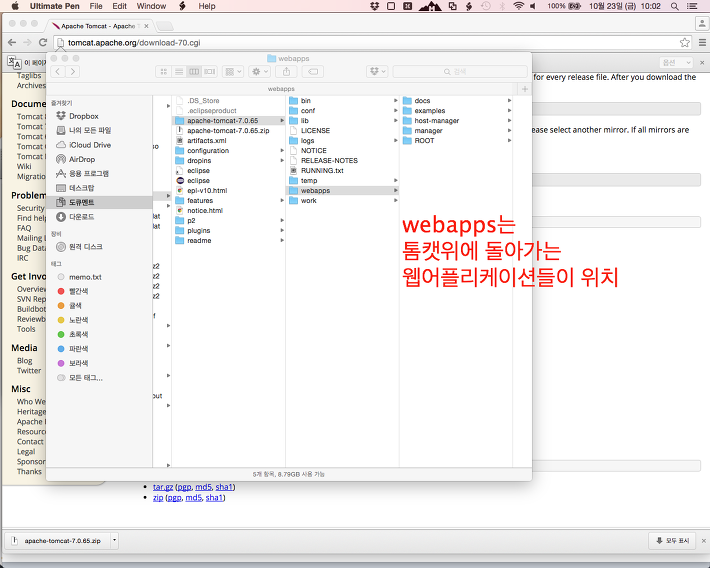The image size is (710, 568).
Task: Expand the work folder arrow
Action: [x=395, y=200]
